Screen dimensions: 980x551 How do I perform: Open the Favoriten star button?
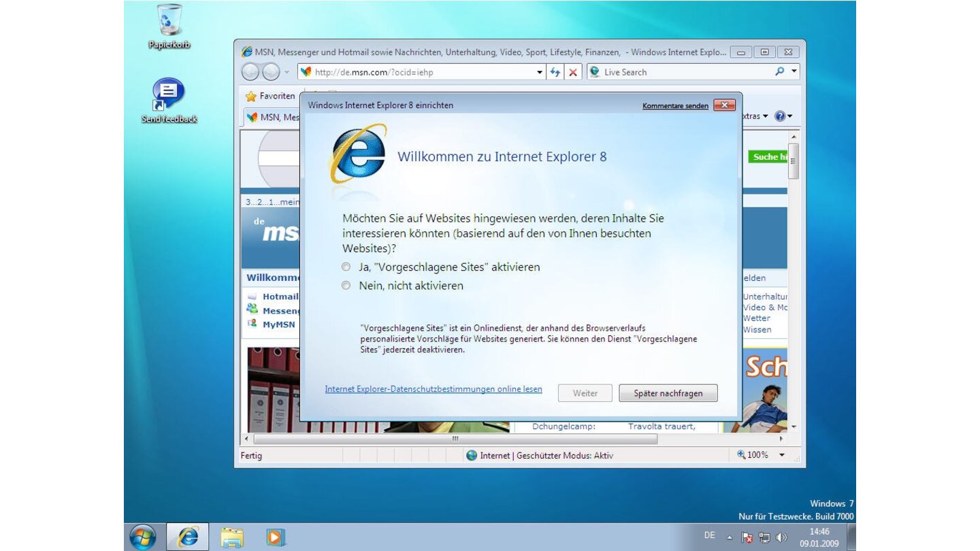[270, 96]
